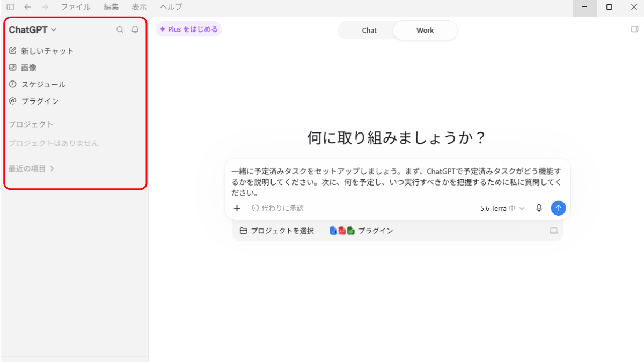The image size is (644, 362).
Task: Click the plus attach icon in the composer
Action: coord(237,208)
